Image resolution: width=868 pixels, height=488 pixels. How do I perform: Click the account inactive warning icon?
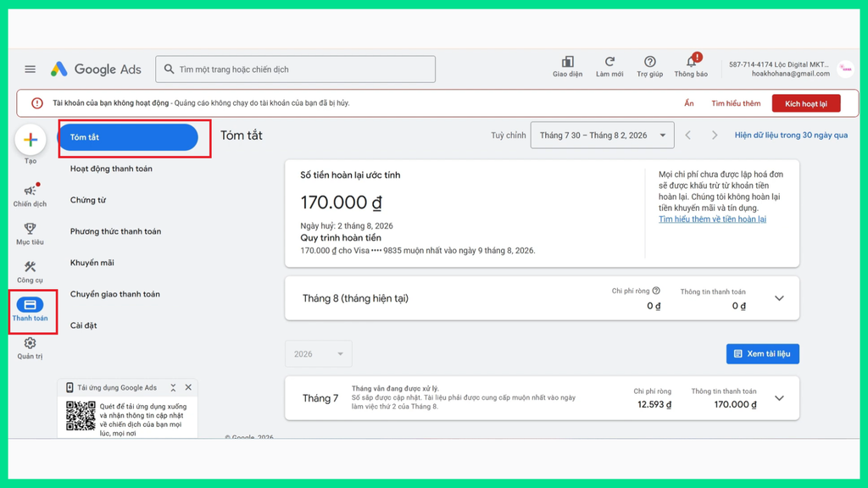coord(37,103)
